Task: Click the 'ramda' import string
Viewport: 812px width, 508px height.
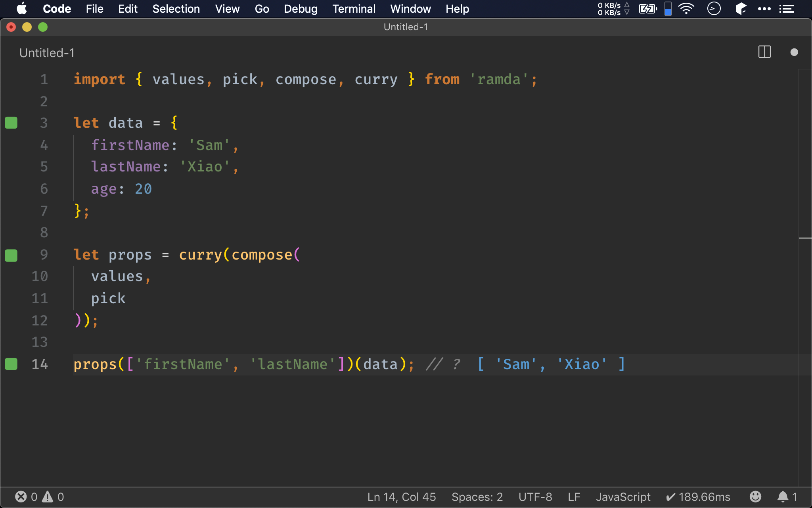Action: click(x=499, y=79)
